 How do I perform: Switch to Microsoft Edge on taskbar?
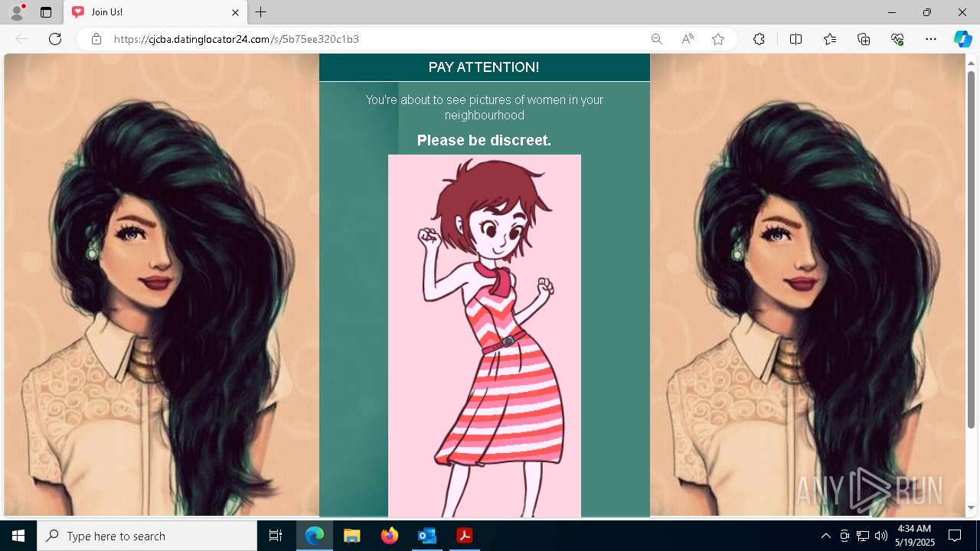point(315,536)
